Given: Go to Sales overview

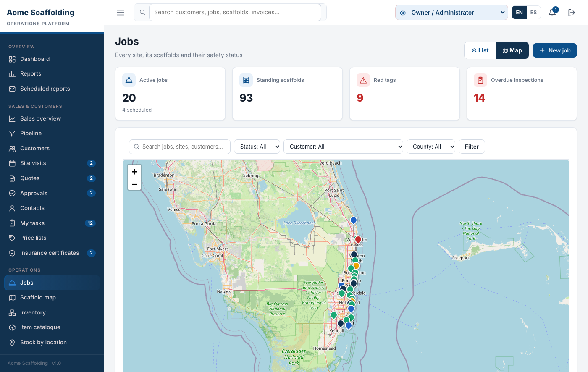Looking at the screenshot, I should [x=52, y=119].
